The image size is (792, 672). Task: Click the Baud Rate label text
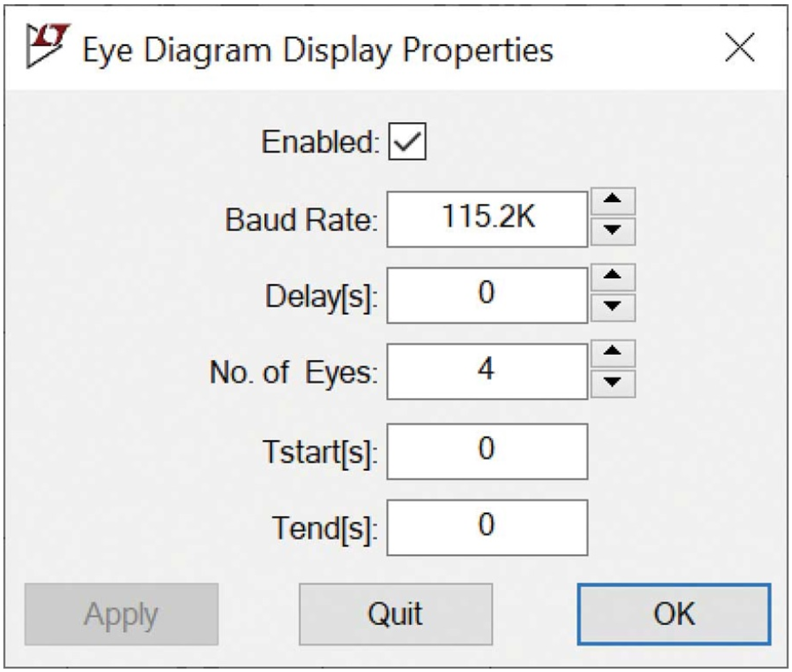pos(302,220)
